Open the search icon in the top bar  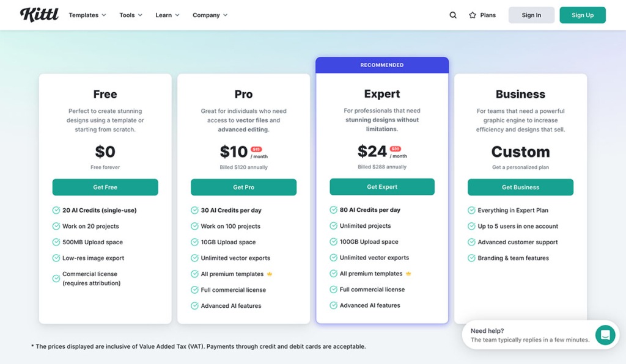452,15
